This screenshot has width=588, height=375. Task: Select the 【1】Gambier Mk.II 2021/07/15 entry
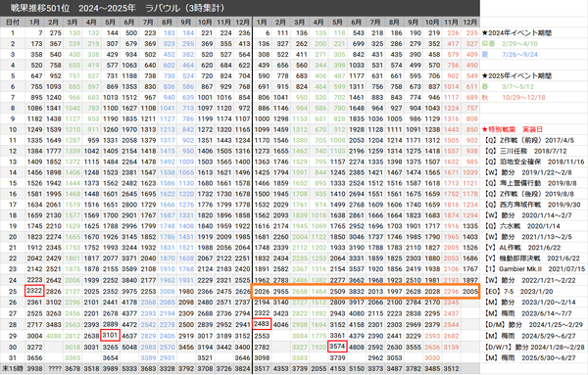pyautogui.click(x=533, y=269)
